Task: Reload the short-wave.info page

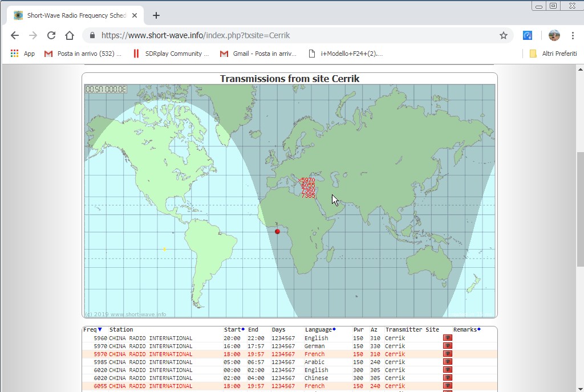Action: (x=51, y=35)
